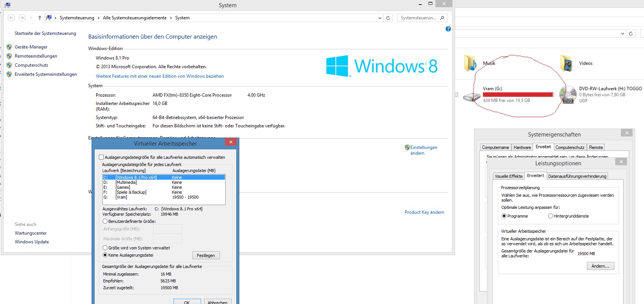Expand Alle Systemsteuerungselemente breadcrumb arrow

[x=171, y=18]
